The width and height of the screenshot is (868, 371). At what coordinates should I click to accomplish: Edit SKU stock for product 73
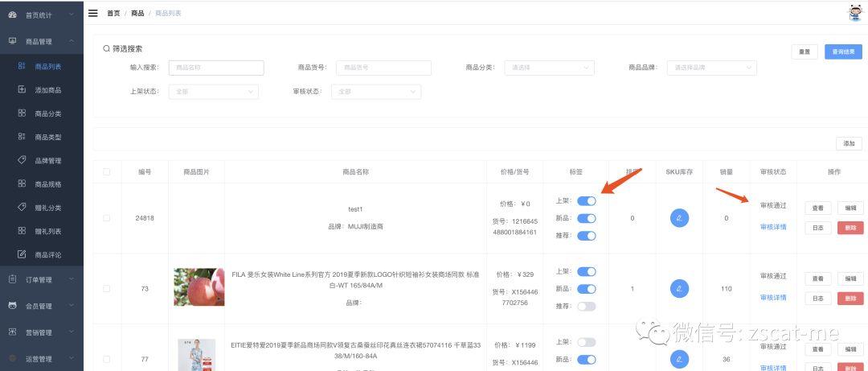pyautogui.click(x=679, y=288)
